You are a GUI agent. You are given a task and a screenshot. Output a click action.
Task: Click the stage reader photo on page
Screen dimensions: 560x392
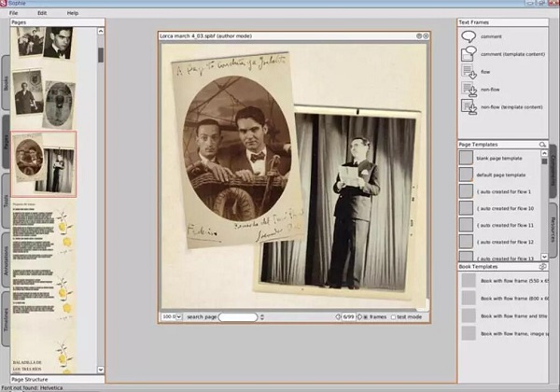(338, 200)
